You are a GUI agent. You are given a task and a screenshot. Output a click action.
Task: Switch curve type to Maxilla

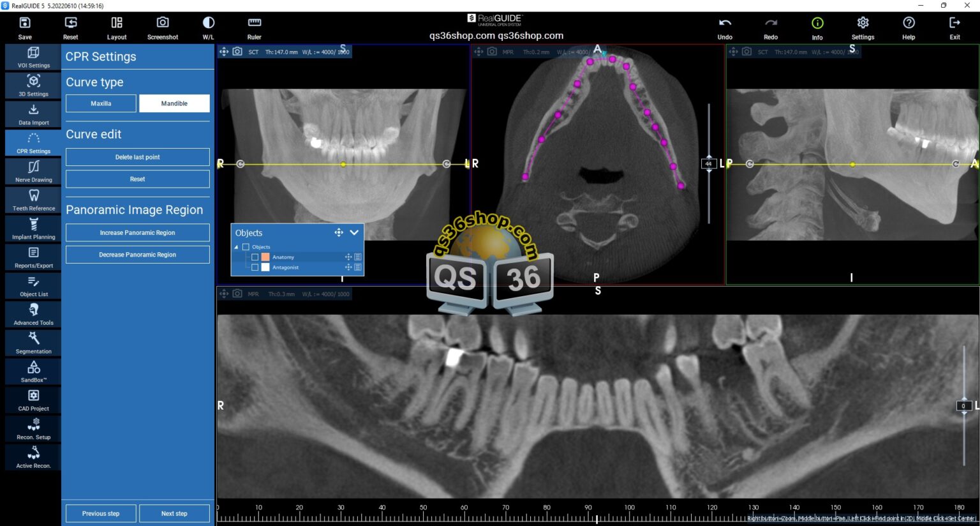100,103
